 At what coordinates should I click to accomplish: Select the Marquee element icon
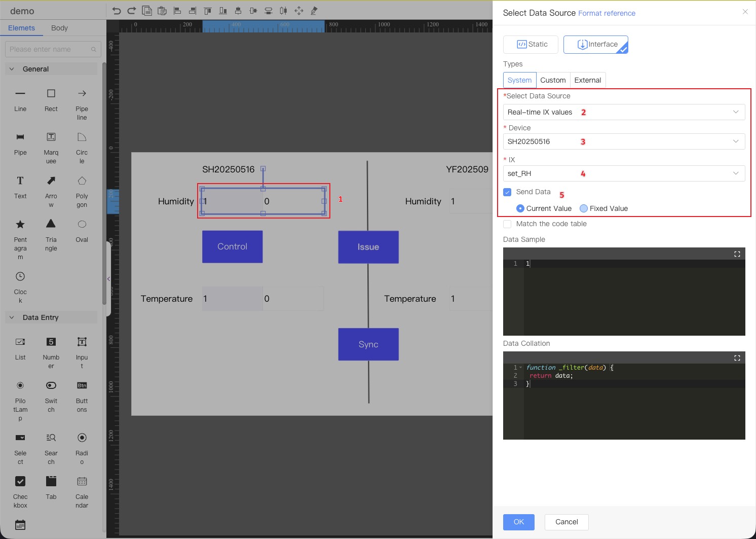51,137
